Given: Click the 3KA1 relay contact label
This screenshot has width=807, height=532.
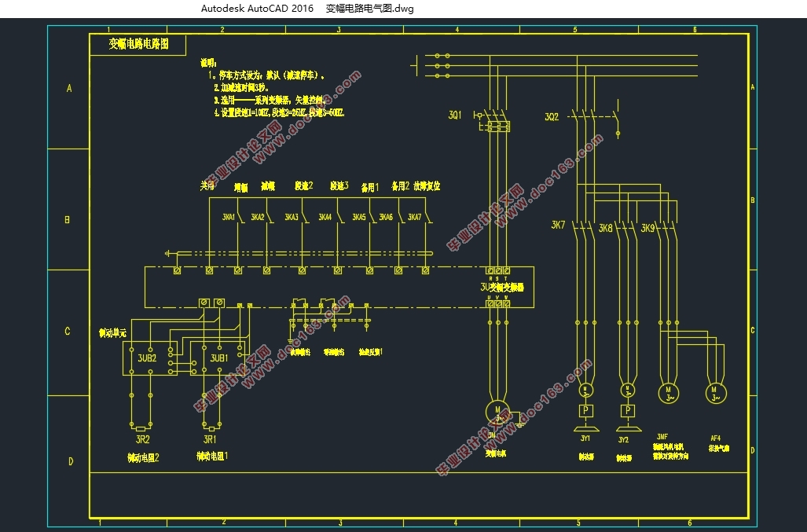Looking at the screenshot, I should (229, 217).
